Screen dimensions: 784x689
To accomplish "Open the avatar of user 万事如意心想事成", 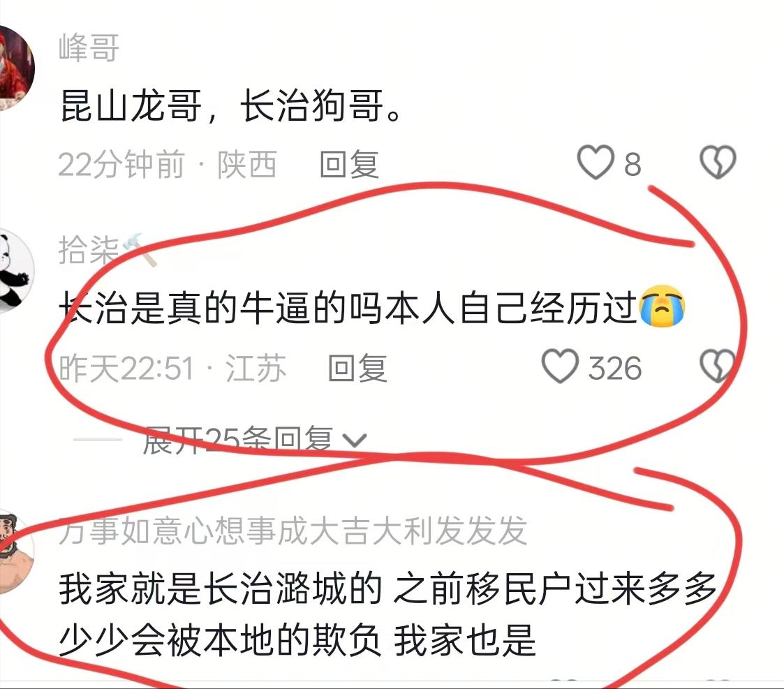I will pyautogui.click(x=16, y=554).
